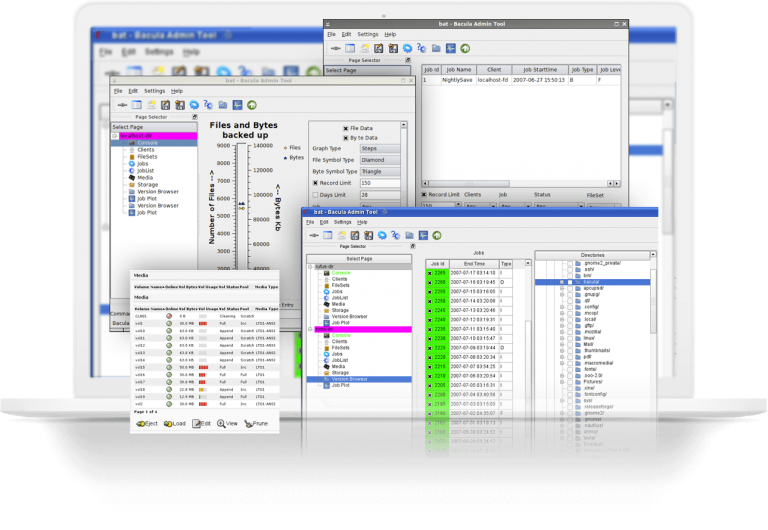This screenshot has height=530, width=768.
Task: Click the blue gear jobs icon in job plot window
Action: (x=194, y=105)
